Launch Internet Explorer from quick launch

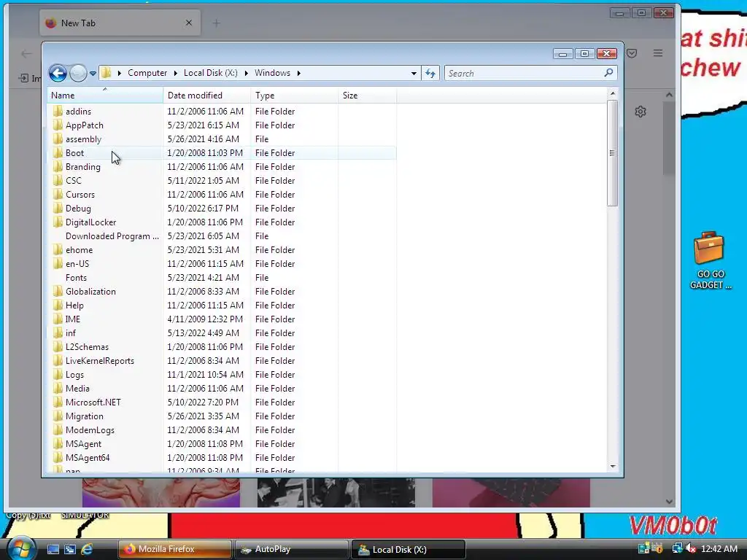[87, 549]
